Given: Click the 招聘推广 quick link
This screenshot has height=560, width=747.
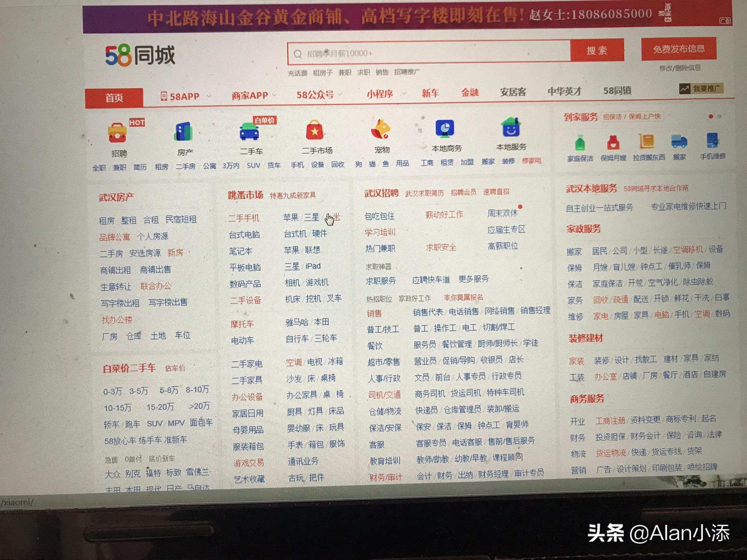Looking at the screenshot, I should 407,72.
